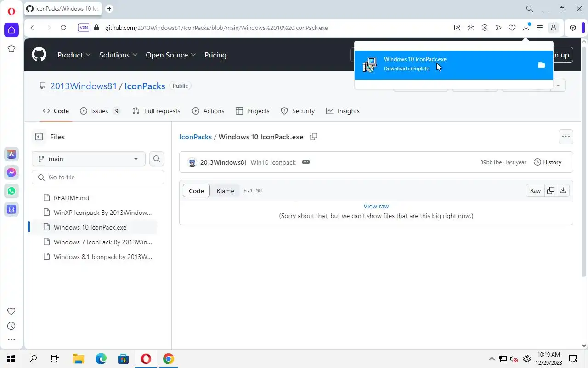Take a snapshot with camera icon
The width and height of the screenshot is (588, 368).
pos(471,28)
